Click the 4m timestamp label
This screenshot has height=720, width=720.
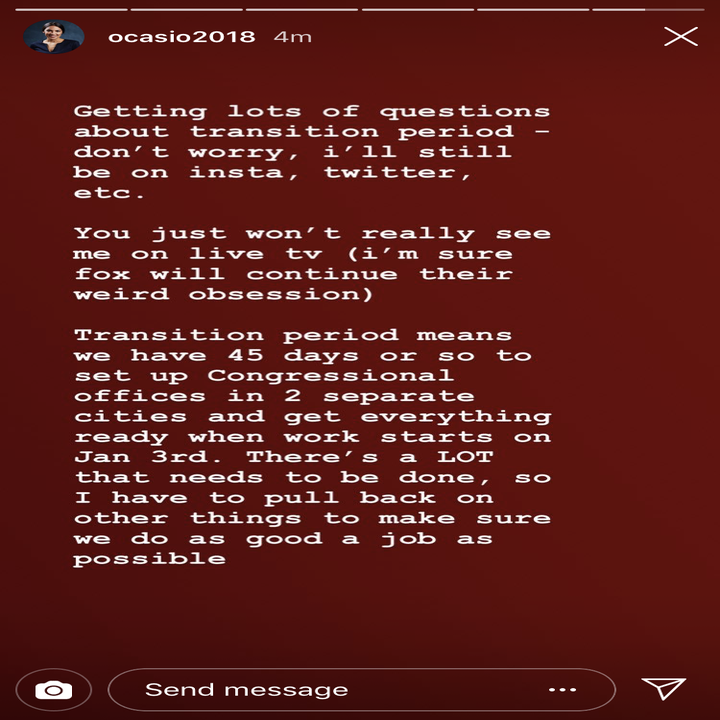[292, 37]
